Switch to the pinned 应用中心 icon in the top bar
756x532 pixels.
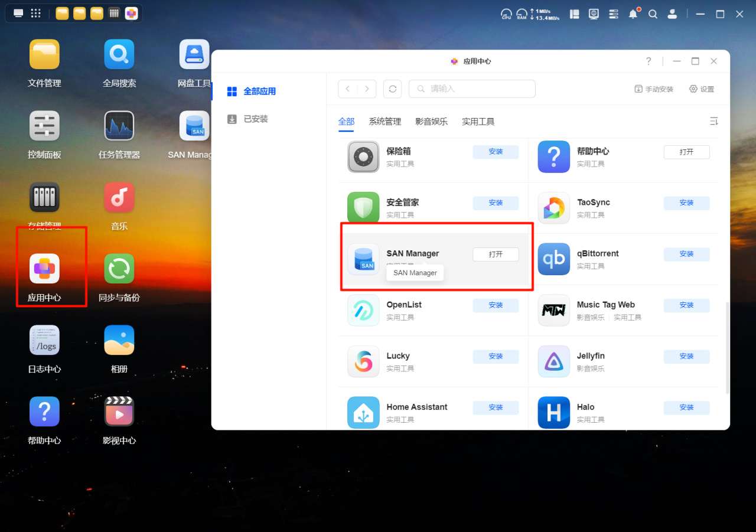tap(131, 13)
